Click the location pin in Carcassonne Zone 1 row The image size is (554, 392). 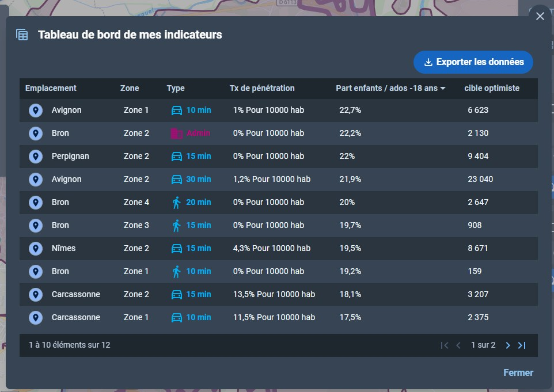click(x=35, y=318)
